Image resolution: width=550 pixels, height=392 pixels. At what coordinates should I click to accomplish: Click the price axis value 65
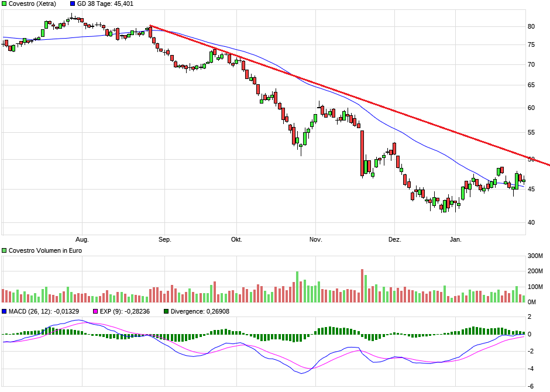(531, 85)
